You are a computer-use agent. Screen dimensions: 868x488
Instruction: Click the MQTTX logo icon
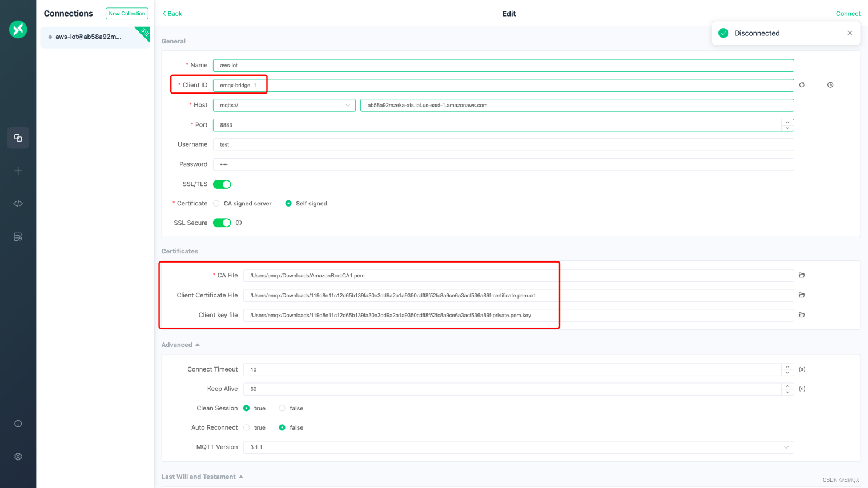pos(18,29)
